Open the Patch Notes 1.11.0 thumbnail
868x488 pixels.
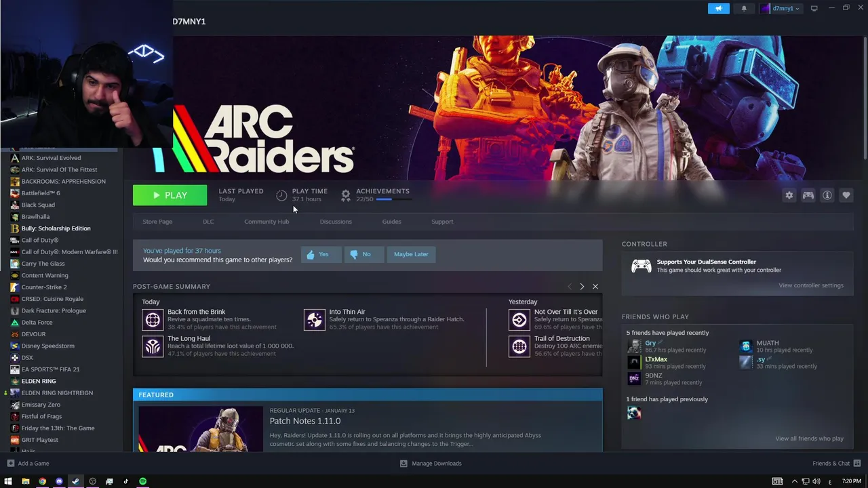[201, 428]
